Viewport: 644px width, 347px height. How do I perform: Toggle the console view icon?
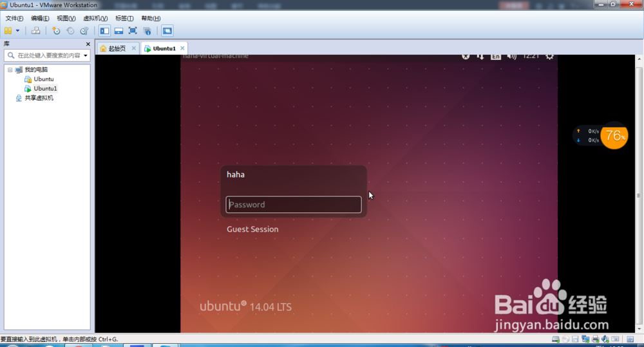coord(167,31)
